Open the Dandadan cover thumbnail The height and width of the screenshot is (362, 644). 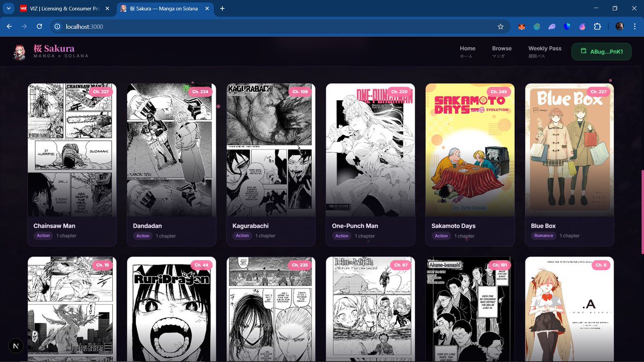tap(172, 150)
